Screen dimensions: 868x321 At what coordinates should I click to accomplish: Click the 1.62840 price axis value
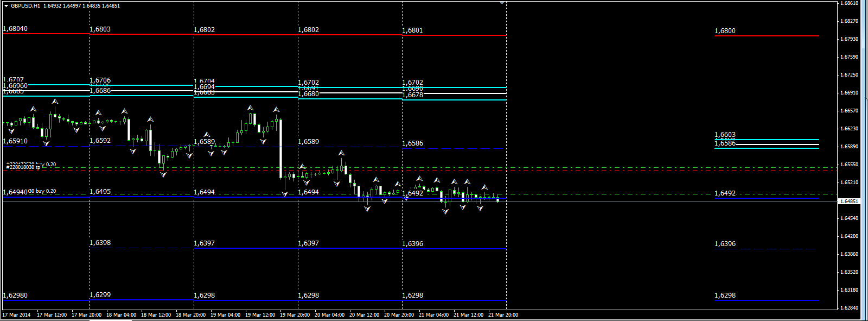tap(850, 308)
